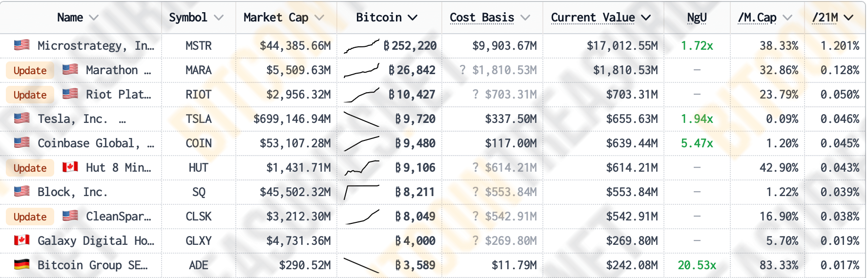
Task: Click the Update button for Riot Platforms
Action: 30,95
